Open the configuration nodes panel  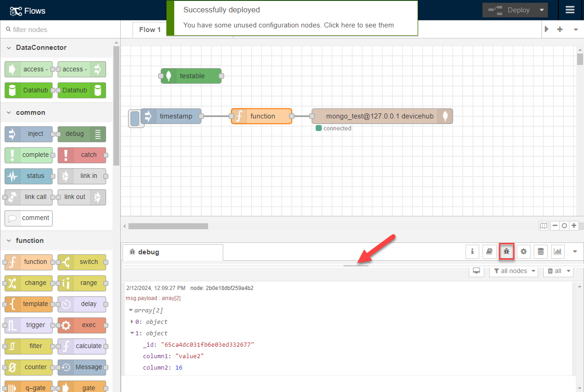[x=523, y=251]
